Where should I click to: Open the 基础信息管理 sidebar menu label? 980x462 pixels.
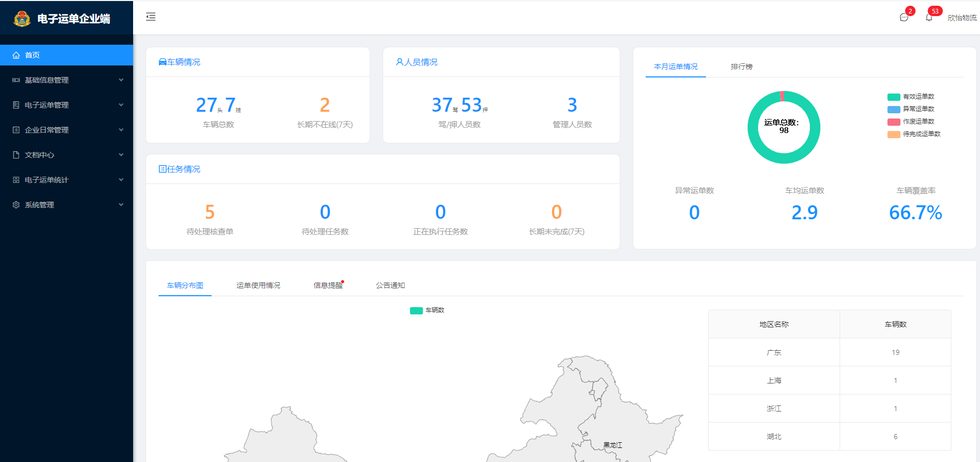[x=46, y=80]
